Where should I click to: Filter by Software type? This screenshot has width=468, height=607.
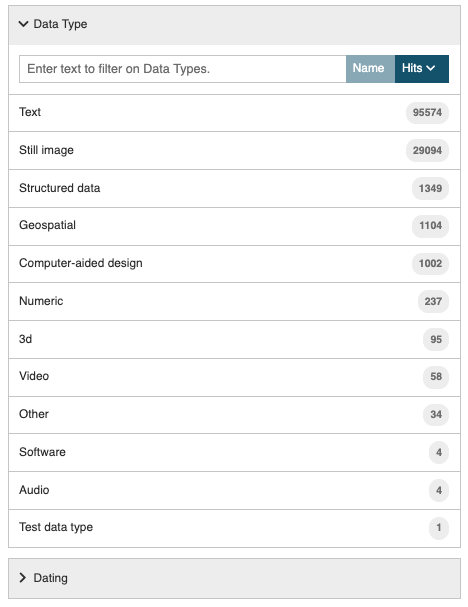coord(234,452)
